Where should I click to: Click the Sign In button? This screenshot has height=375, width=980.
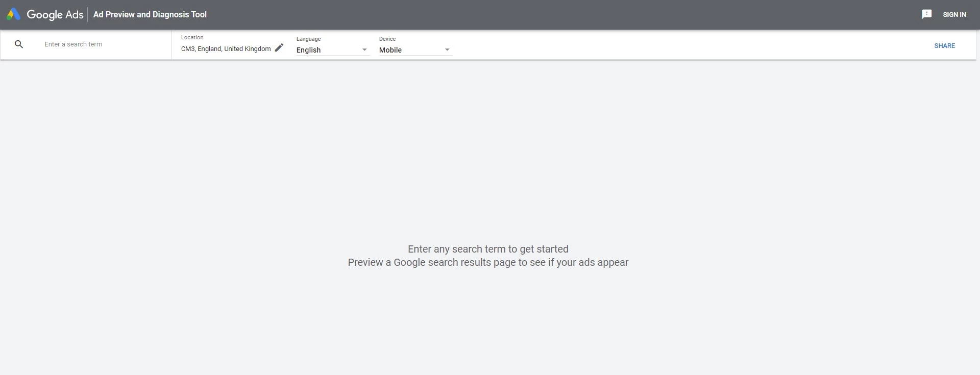954,15
